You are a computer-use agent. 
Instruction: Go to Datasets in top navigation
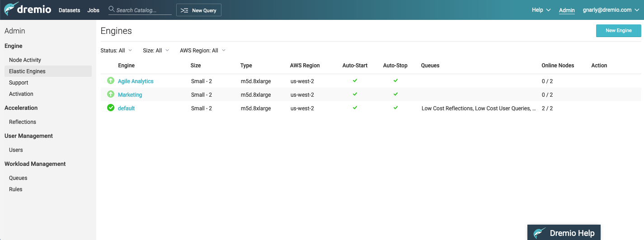[x=69, y=10]
